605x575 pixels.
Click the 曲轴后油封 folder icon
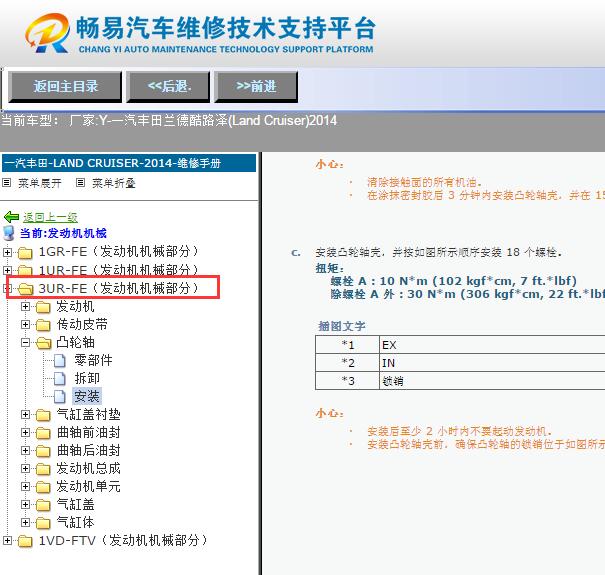point(43,451)
